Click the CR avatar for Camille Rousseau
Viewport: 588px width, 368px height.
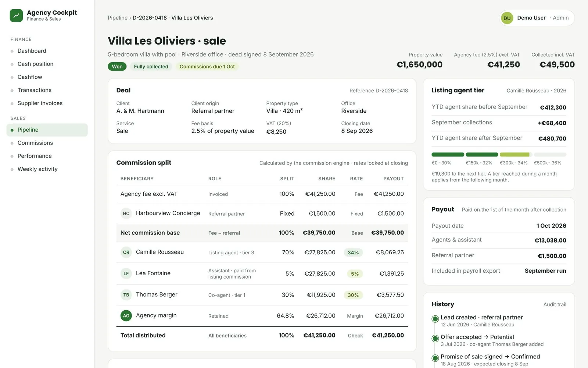click(x=126, y=252)
